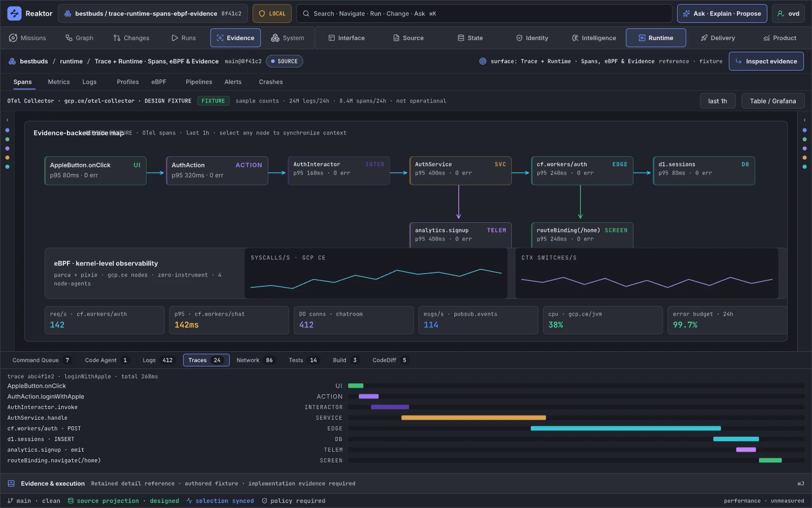Select the Evidence tab
This screenshot has height=508, width=812.
235,38
